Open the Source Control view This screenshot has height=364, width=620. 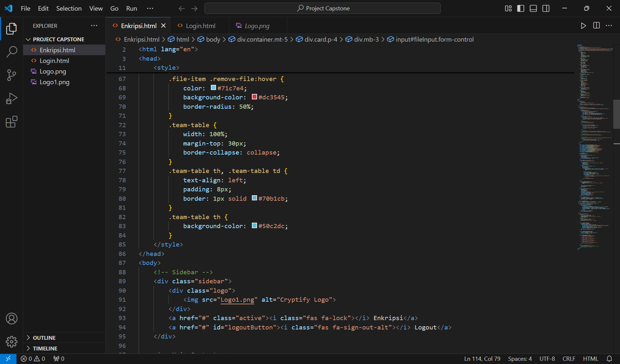click(12, 75)
